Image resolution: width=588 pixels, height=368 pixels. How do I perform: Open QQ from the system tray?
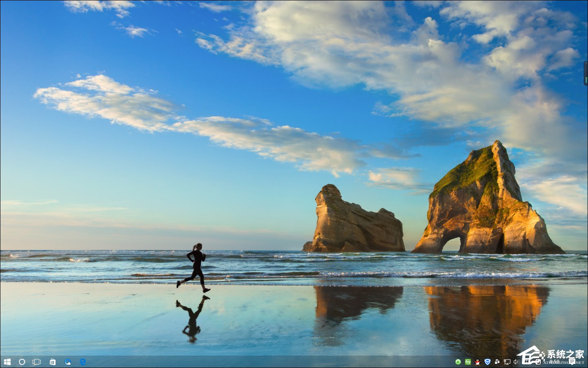(477, 361)
